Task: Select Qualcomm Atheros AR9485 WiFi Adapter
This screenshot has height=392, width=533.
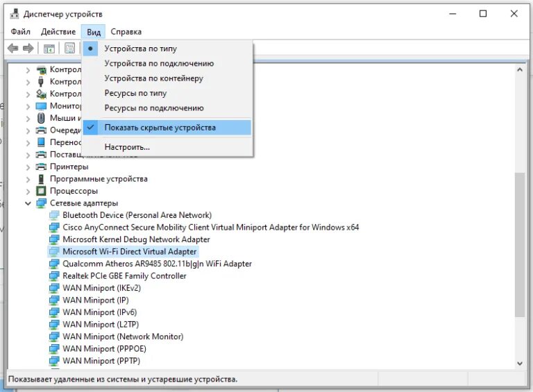Action: [157, 264]
